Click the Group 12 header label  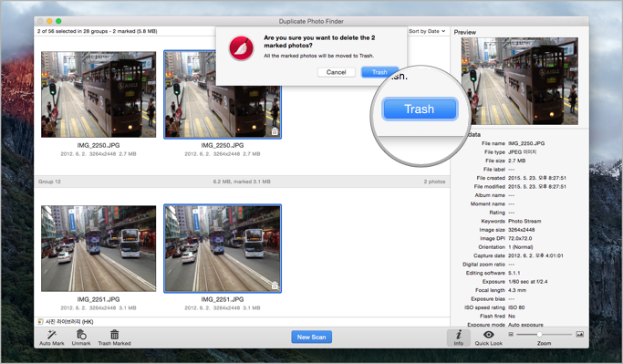(49, 182)
